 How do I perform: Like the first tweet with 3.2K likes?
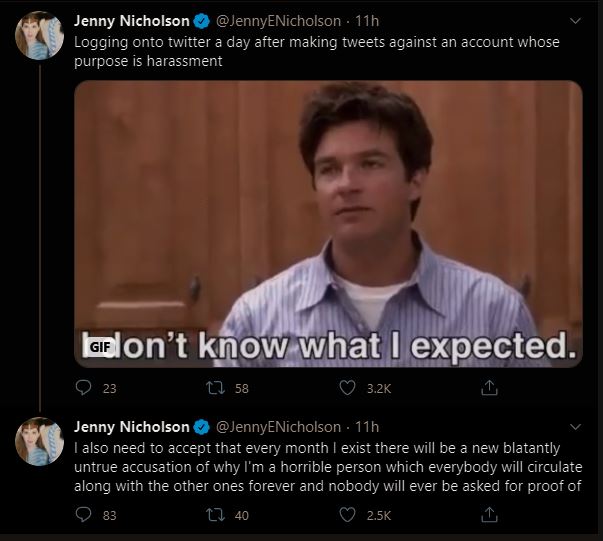tap(349, 385)
